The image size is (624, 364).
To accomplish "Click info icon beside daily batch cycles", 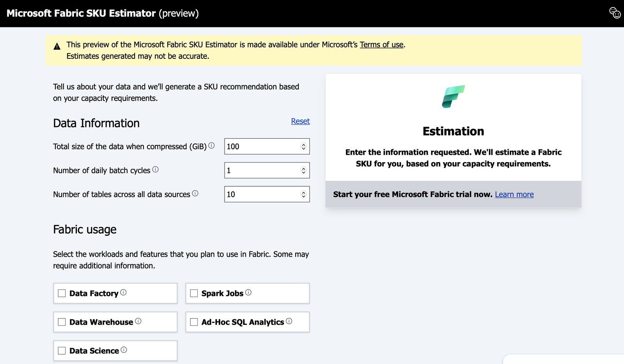I will (x=155, y=170).
